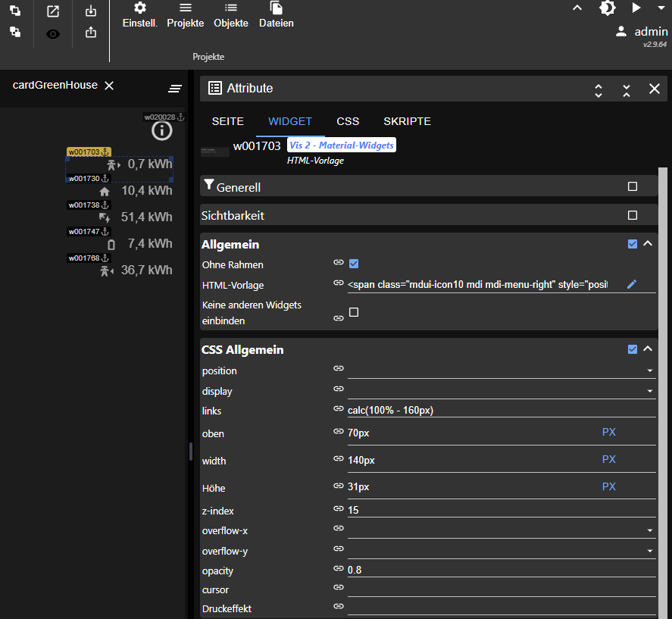672x619 pixels.
Task: Switch to the SKRIPTE tab
Action: pyautogui.click(x=407, y=121)
